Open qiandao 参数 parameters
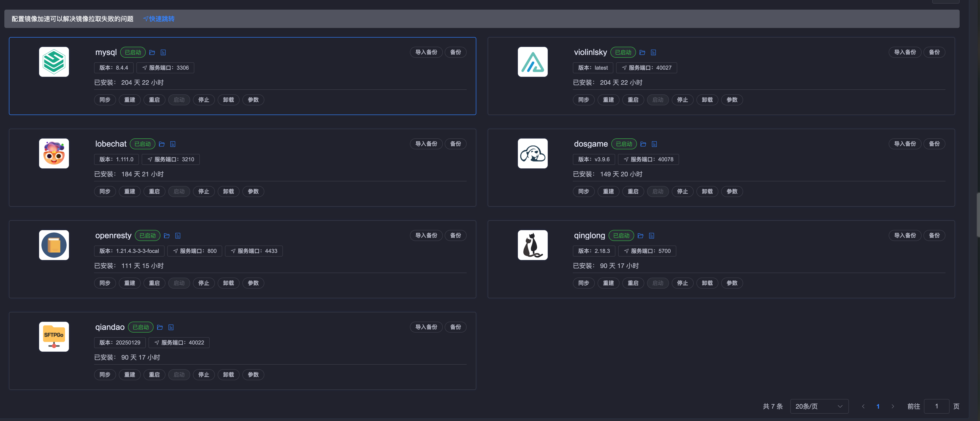Viewport: 980px width, 421px height. 253,375
